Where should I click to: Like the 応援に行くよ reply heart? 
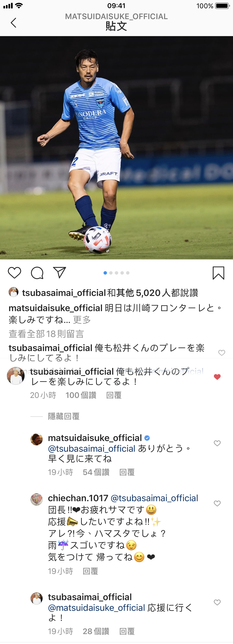[217, 603]
